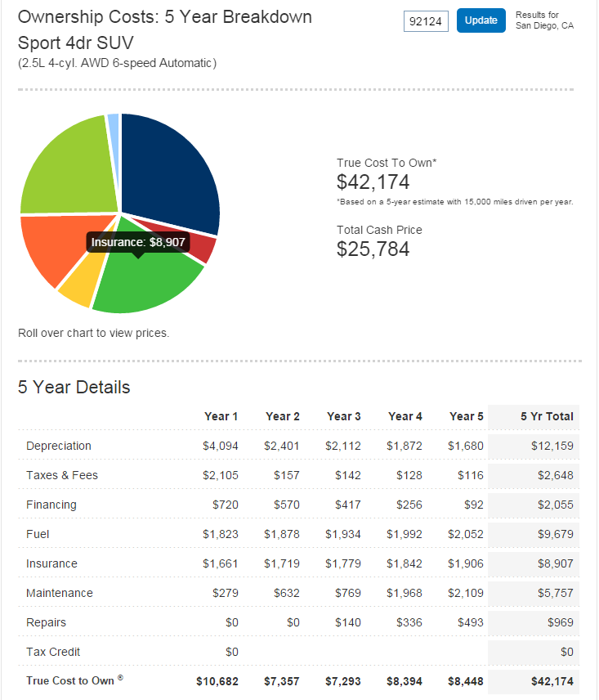Click Financing total $2,055
Image resolution: width=599 pixels, height=700 pixels.
tap(556, 505)
